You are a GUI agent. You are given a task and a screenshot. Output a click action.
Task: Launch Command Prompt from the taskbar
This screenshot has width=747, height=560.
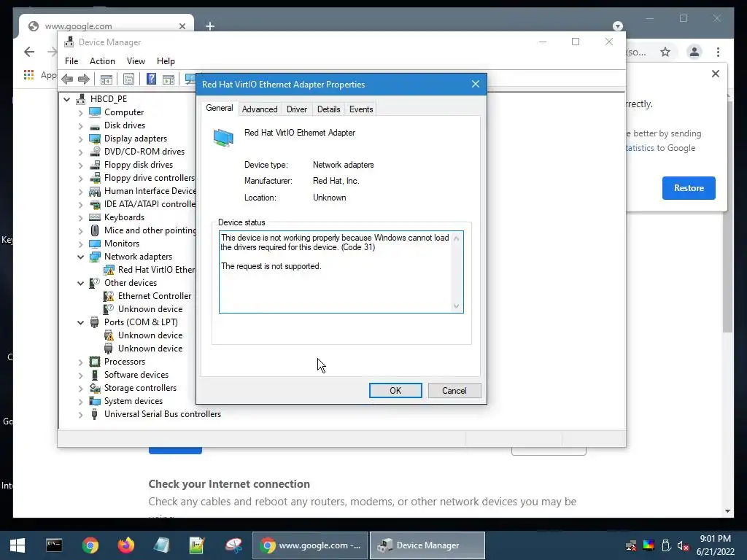54,545
